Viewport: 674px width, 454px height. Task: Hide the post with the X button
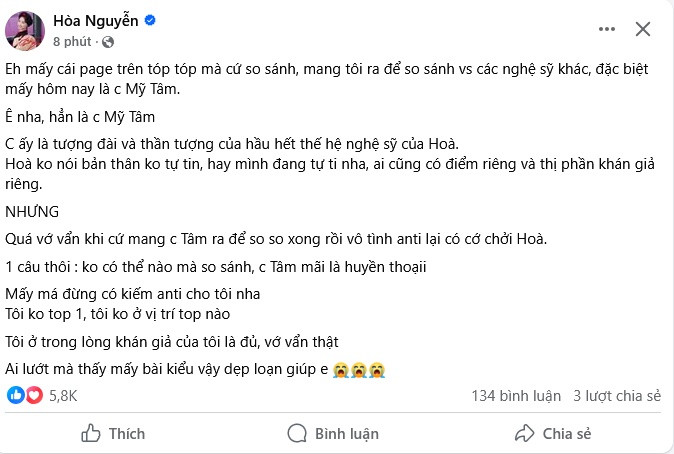point(643,28)
